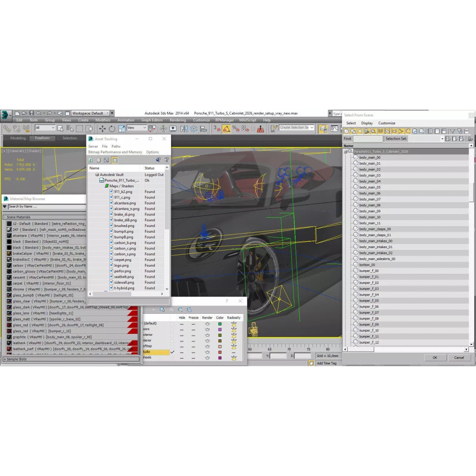Toggle Display Space Warps filter in Select From Scene

point(380,131)
